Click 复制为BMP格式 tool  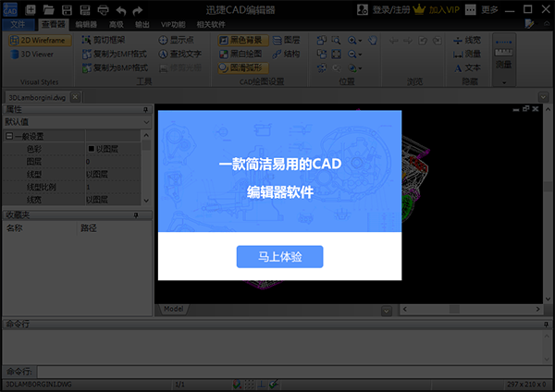click(115, 67)
